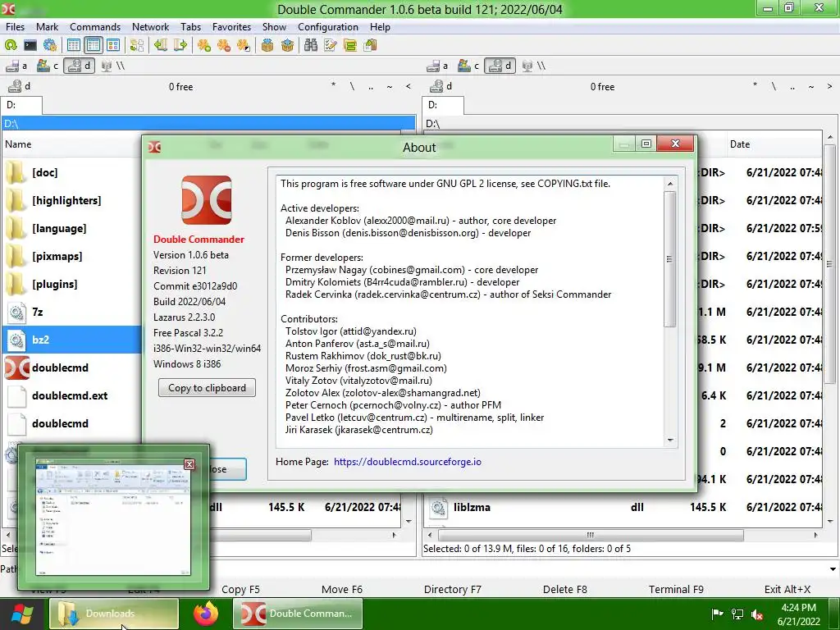Open the Options gear toolbar icon

click(x=50, y=46)
